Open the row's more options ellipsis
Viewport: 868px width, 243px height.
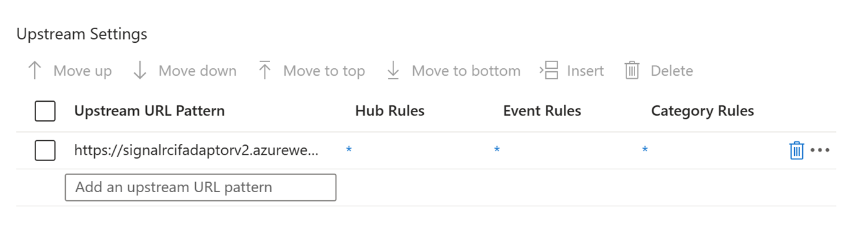[820, 150]
